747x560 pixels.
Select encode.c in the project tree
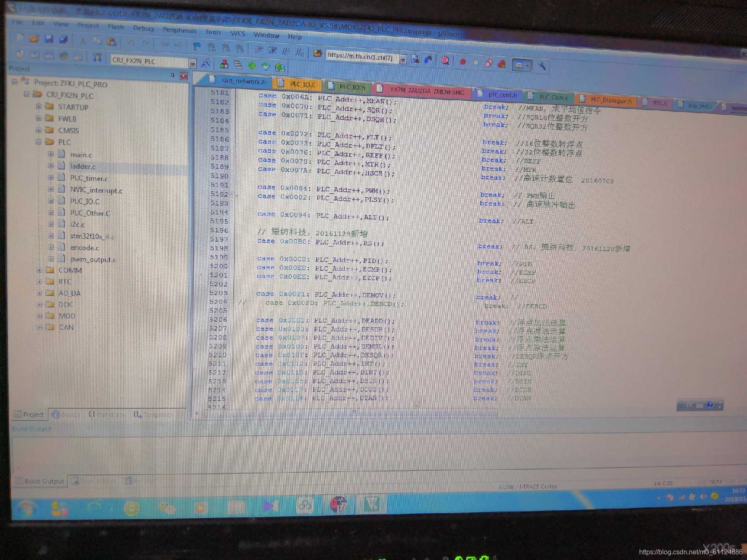[x=84, y=248]
